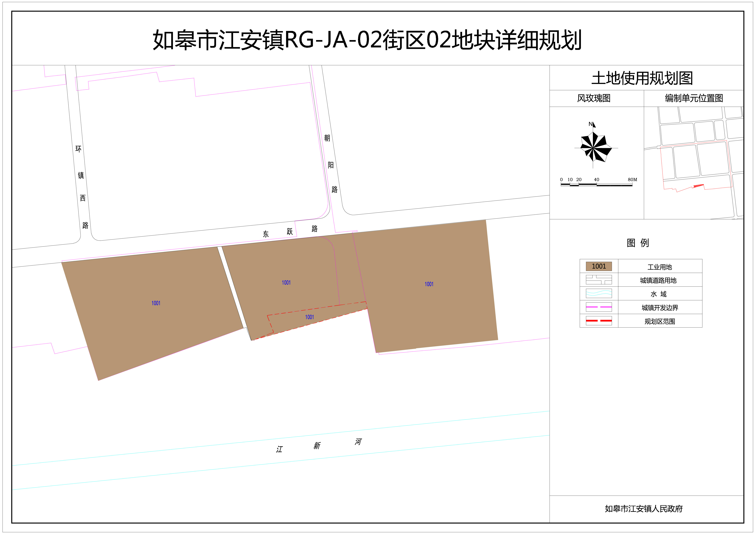Click the 江 character of 江新河
This screenshot has width=756, height=534.
(x=279, y=450)
